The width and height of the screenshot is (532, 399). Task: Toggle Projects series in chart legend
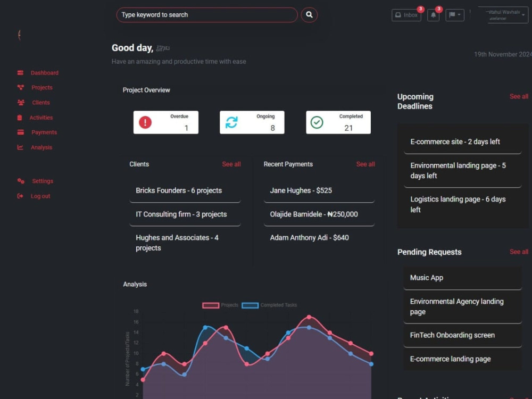[220, 305]
